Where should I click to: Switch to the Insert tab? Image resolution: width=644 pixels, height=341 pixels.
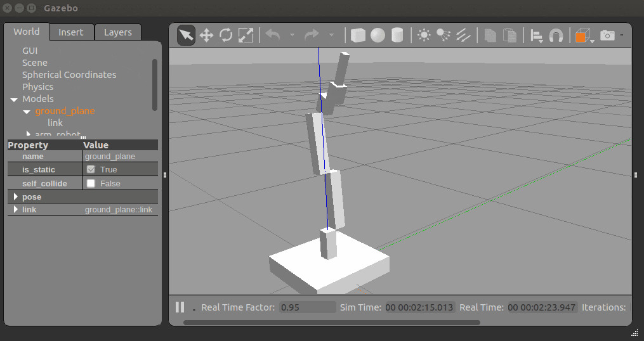pos(70,32)
